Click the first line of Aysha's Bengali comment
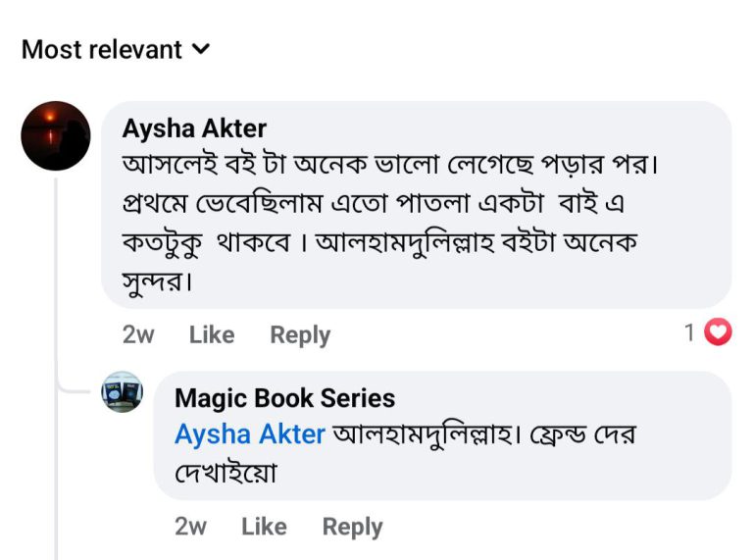The image size is (753, 560). [388, 164]
